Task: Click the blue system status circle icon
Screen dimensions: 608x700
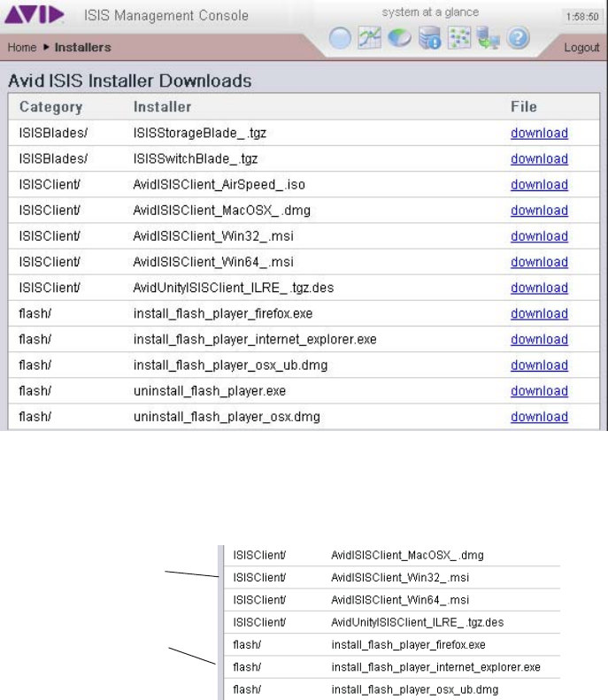Action: (340, 38)
